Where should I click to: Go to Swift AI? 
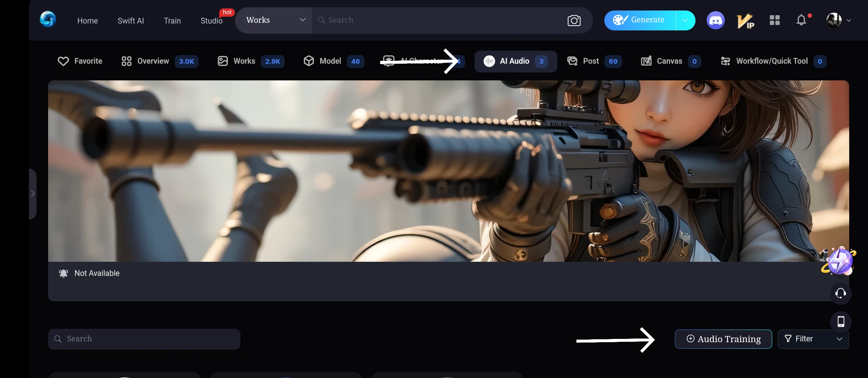tap(131, 21)
